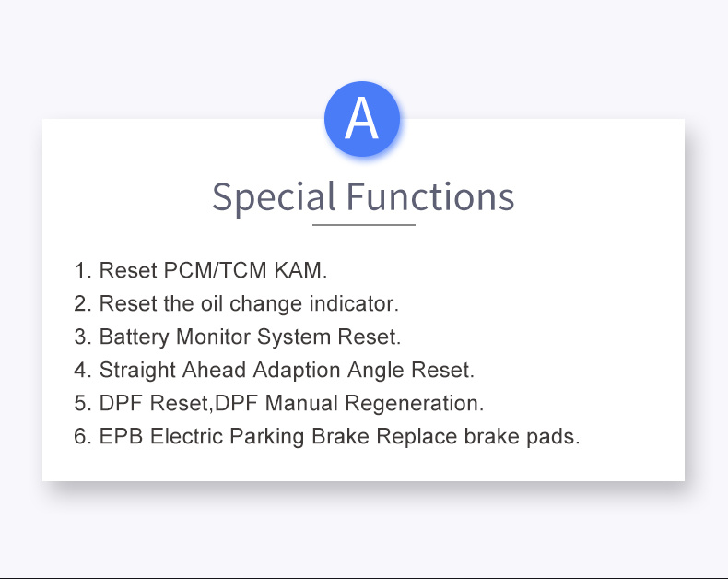
Task: Click the Special Functions heading
Action: [x=363, y=197]
